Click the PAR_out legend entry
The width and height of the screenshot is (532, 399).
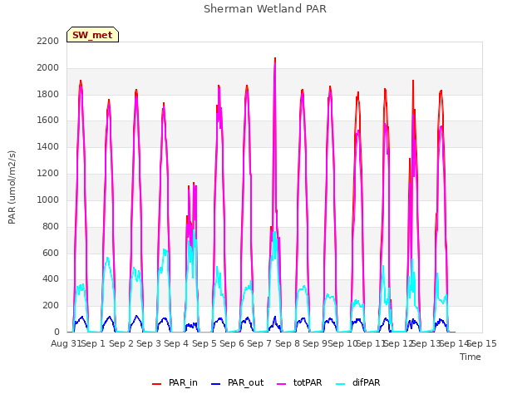(237, 382)
